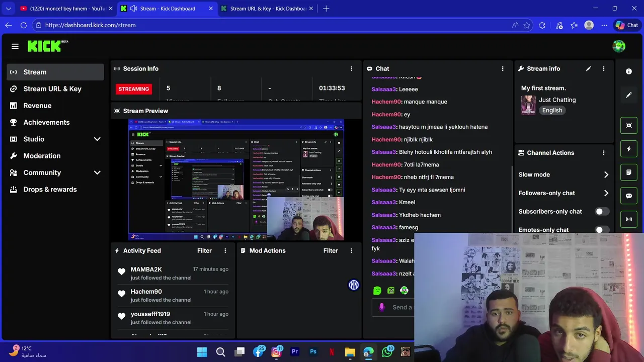This screenshot has height=362, width=644.
Task: Open Mod Actions Filter dropdown
Action: pyautogui.click(x=331, y=251)
